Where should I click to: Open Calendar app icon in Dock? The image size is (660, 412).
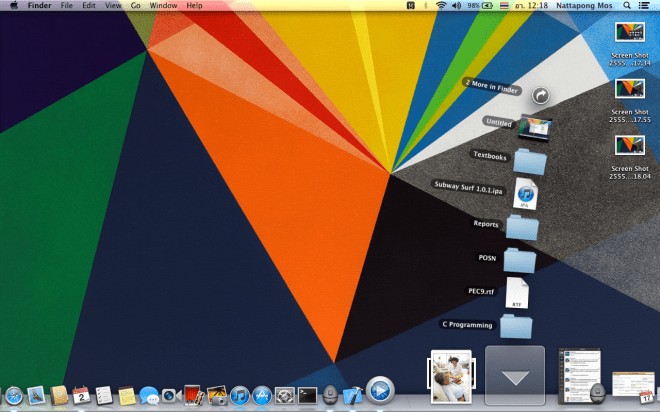coord(81,396)
